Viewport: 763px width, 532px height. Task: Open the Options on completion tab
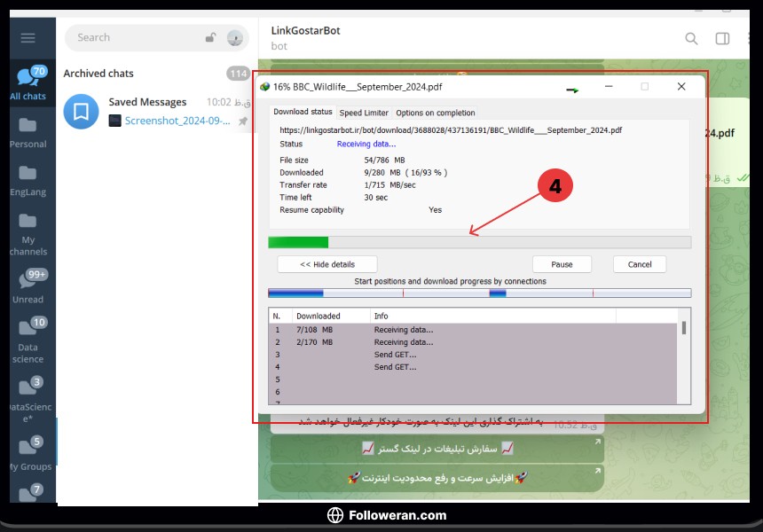(x=435, y=113)
